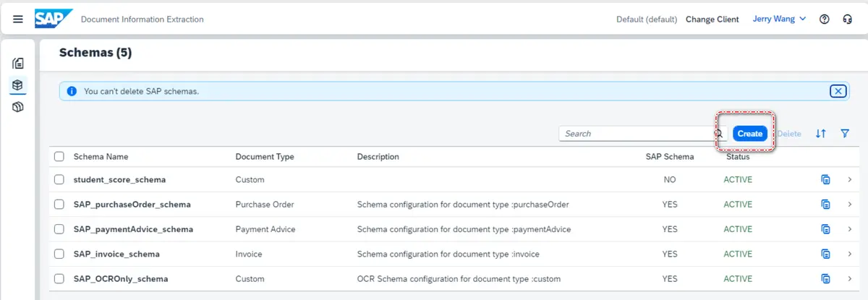The height and width of the screenshot is (300, 868).
Task: Duplicate SAP_invoice_schema with its copy icon
Action: point(825,254)
